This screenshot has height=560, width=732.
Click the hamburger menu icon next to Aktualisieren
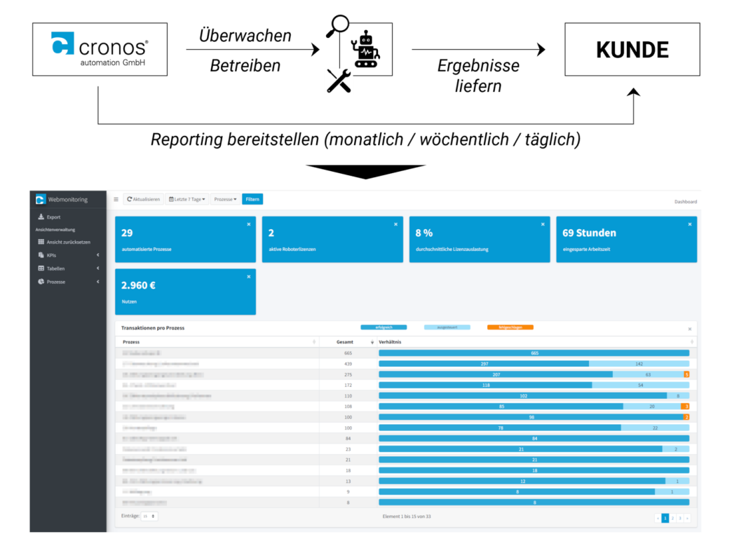[x=116, y=199]
